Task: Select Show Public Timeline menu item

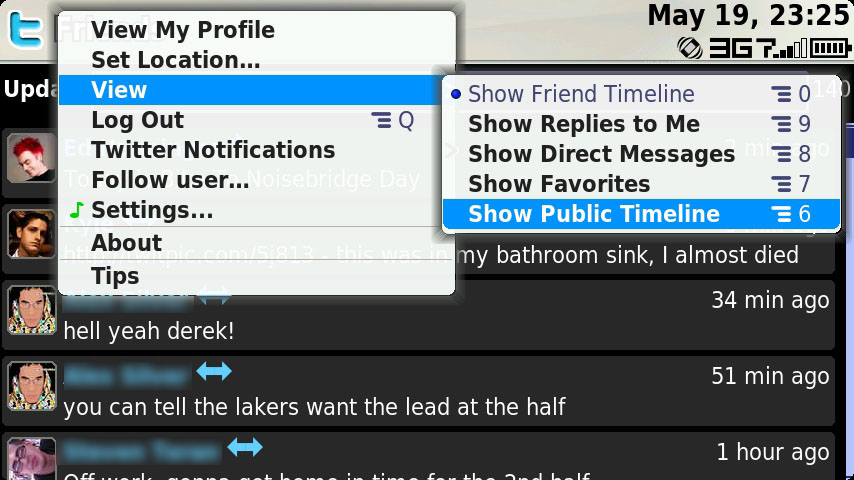Action: tap(641, 214)
